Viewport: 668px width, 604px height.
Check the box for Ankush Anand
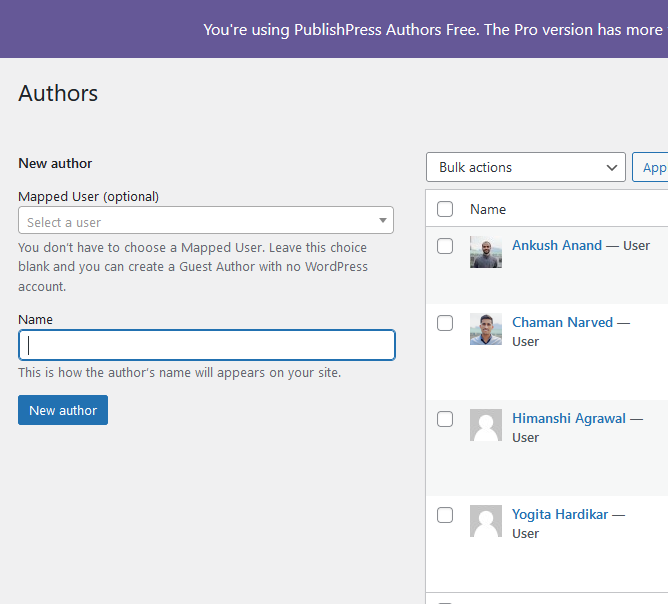point(445,246)
